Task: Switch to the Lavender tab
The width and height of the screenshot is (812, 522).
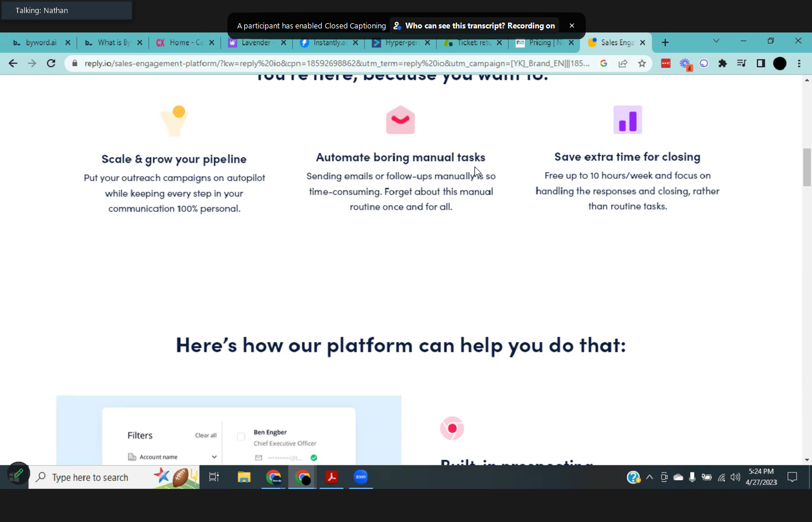Action: coord(255,42)
